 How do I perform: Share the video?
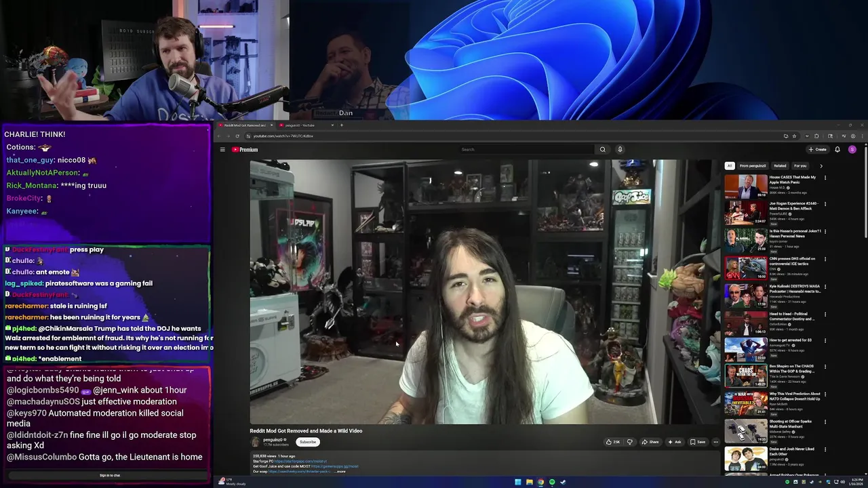[x=650, y=442]
